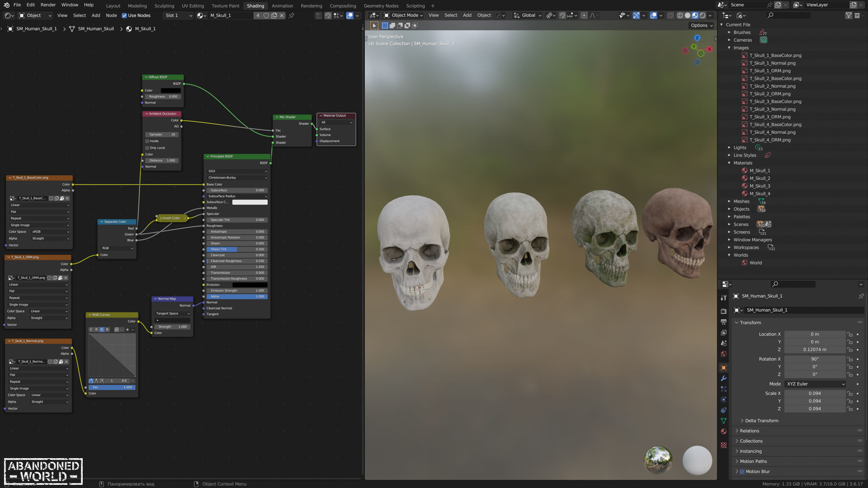This screenshot has width=868, height=488.
Task: Open Slot 1 material slot dropdown
Action: click(x=178, y=15)
